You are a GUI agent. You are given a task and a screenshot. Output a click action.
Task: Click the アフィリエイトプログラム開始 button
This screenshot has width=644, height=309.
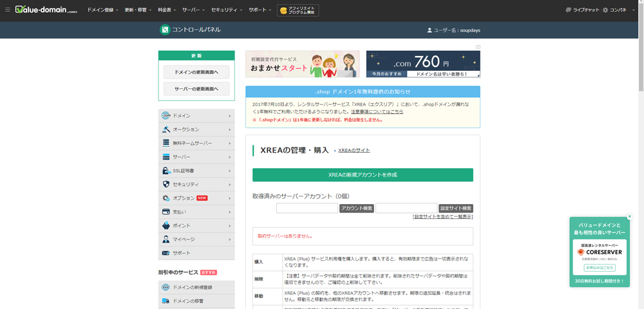pyautogui.click(x=298, y=10)
